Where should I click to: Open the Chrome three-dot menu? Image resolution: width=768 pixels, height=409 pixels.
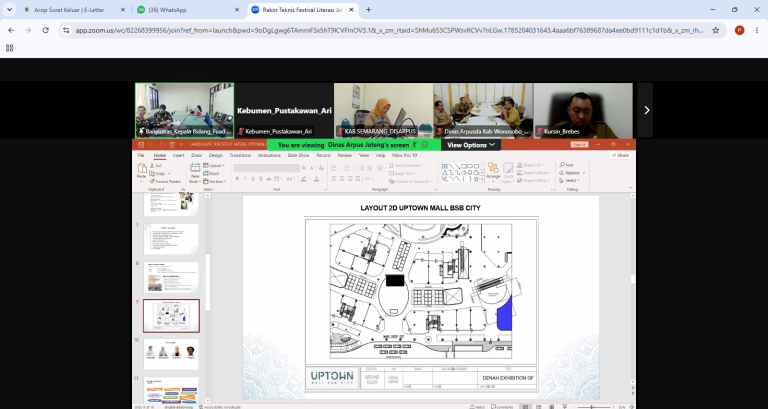pos(757,30)
